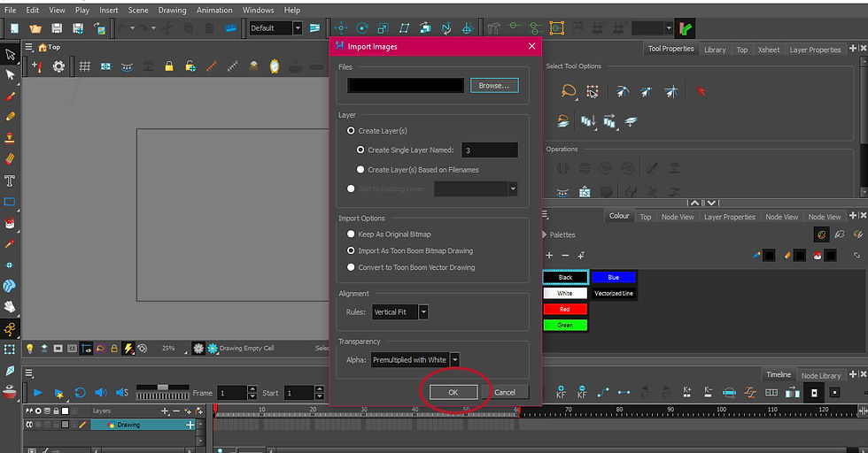
Task: Toggle the grid in camera view
Action: click(x=85, y=67)
